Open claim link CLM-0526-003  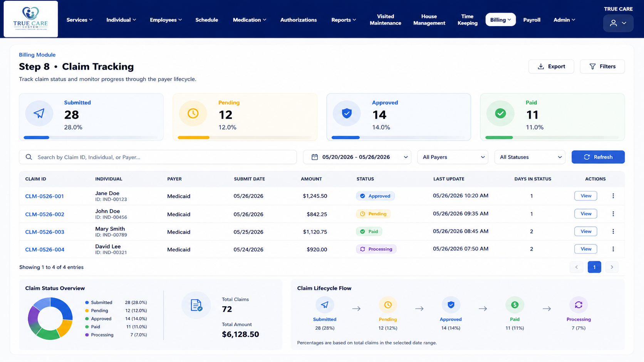pyautogui.click(x=45, y=232)
